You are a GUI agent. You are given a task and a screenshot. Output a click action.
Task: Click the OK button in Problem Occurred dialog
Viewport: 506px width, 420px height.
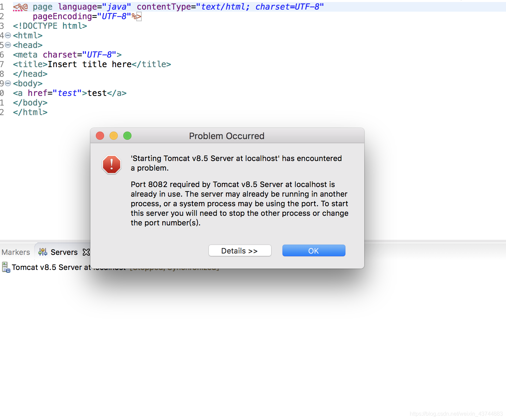click(x=314, y=251)
